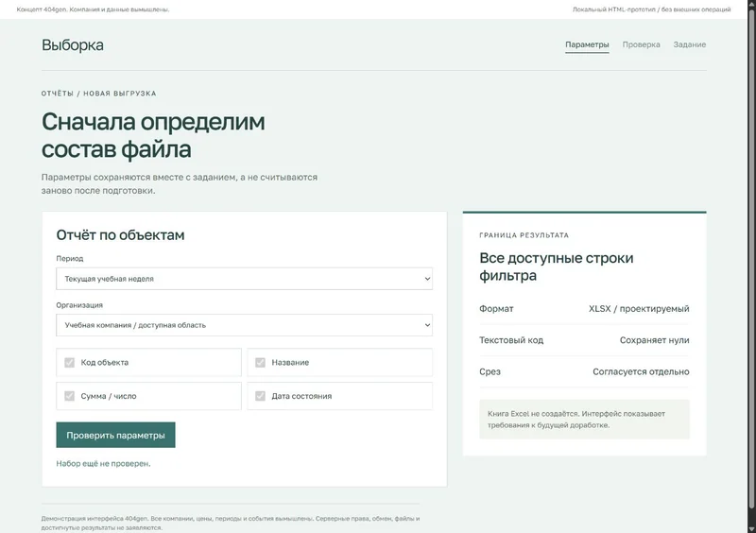Click the 'Формат' row label
The image size is (756, 533).
[496, 309]
